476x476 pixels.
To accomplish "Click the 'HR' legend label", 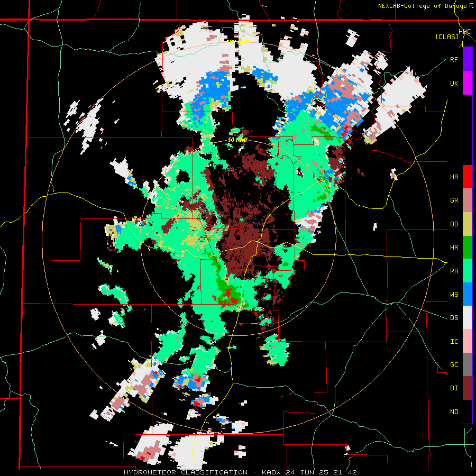I will 454,248.
